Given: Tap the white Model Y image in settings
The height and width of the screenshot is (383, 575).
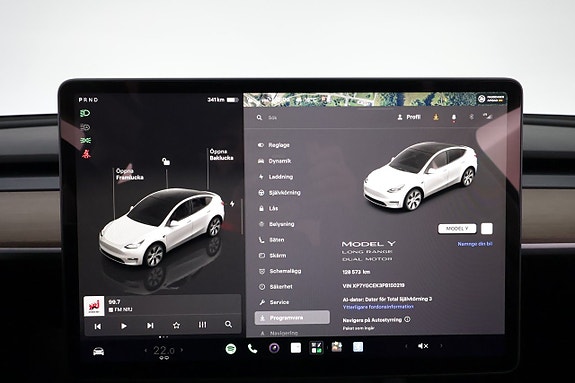Looking at the screenshot, I should (420, 176).
